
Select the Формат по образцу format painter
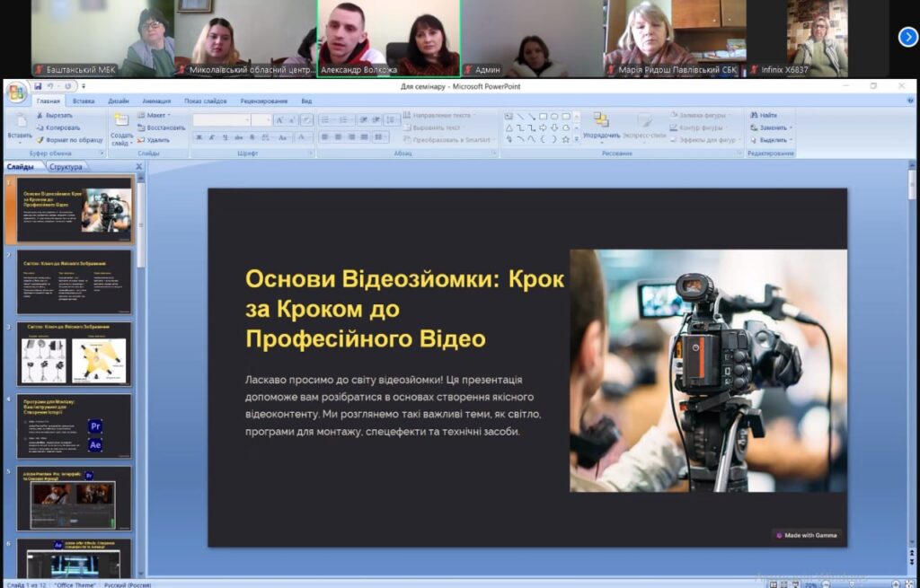(x=70, y=140)
